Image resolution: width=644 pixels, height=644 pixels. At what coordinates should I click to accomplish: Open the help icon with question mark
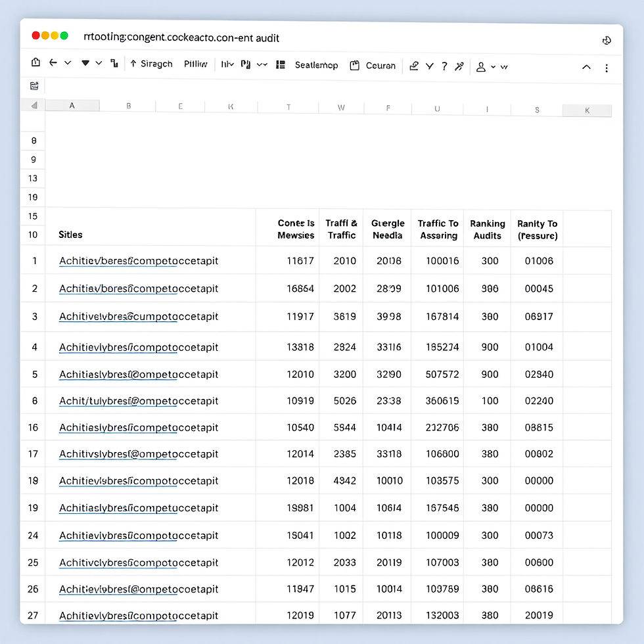[x=444, y=66]
